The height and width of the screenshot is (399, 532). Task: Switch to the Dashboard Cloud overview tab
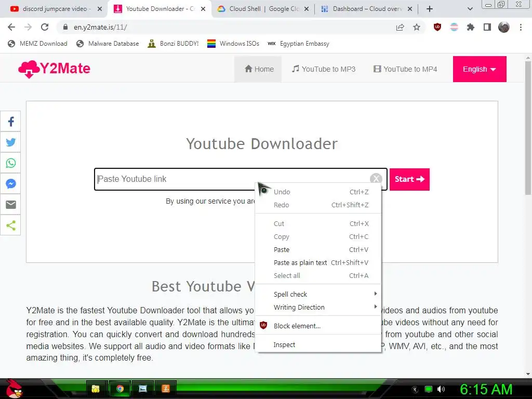click(x=367, y=9)
